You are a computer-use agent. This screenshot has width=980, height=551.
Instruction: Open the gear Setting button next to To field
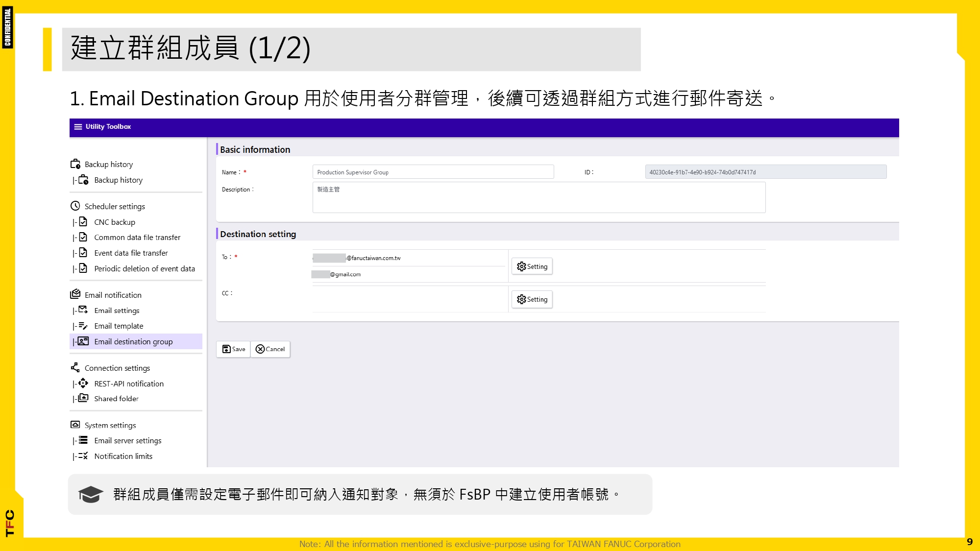point(532,266)
